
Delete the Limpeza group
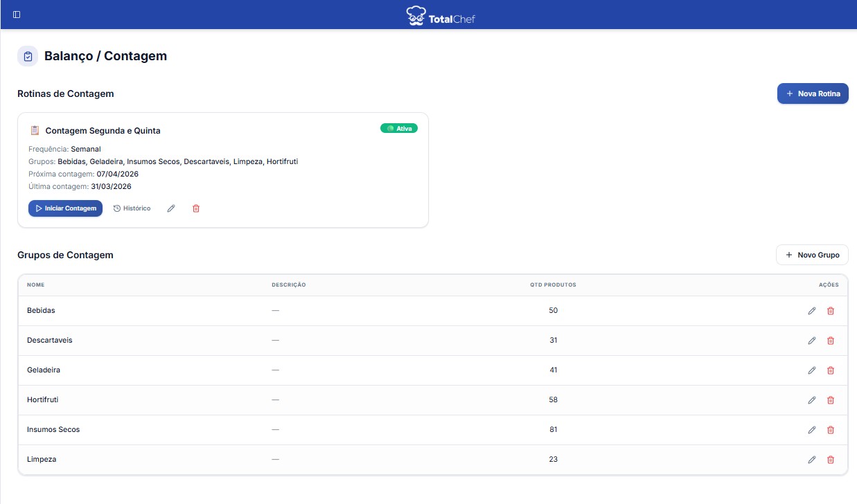(831, 460)
